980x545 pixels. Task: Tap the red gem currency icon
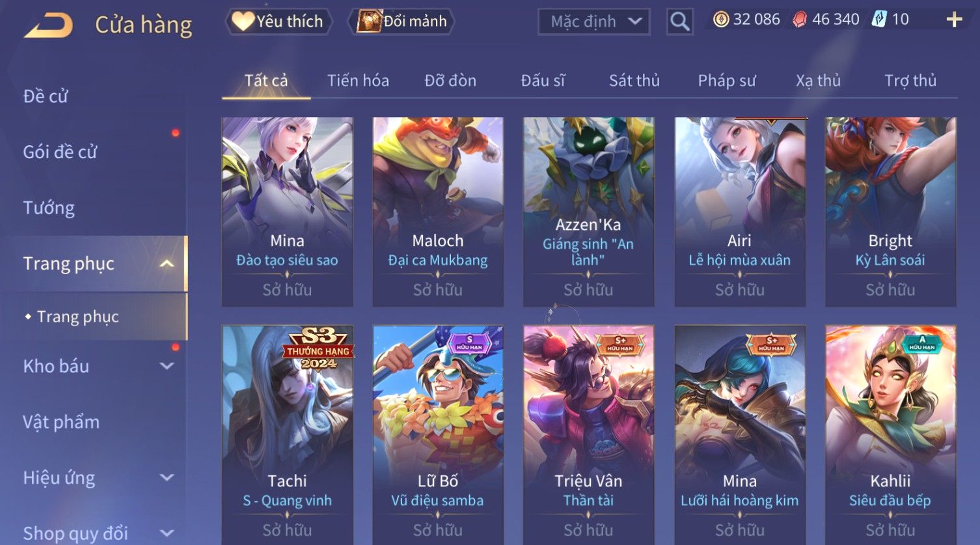tap(800, 20)
